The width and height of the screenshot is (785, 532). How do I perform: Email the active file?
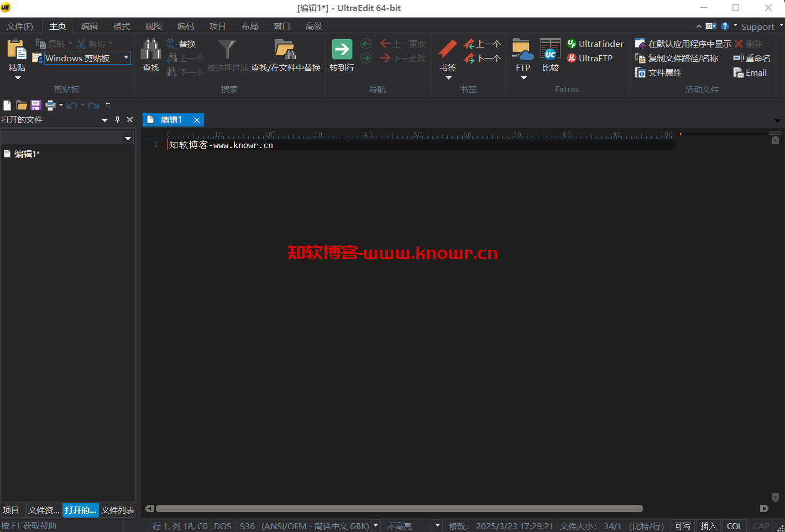click(750, 72)
